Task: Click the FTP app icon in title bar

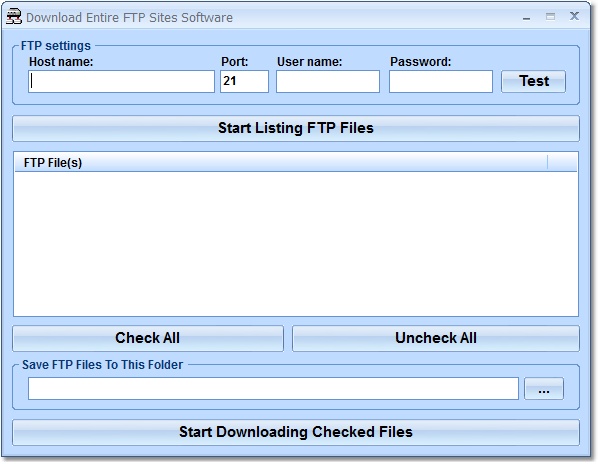Action: click(x=14, y=17)
